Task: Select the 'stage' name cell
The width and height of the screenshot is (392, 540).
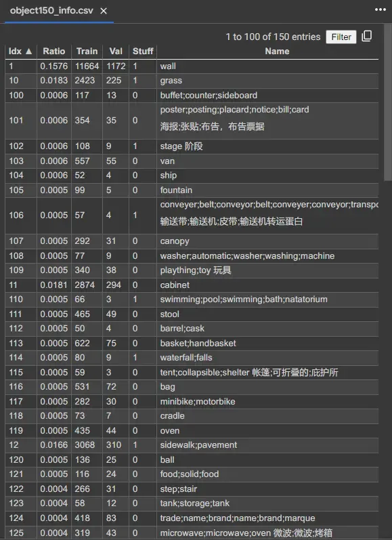Action: click(x=267, y=146)
